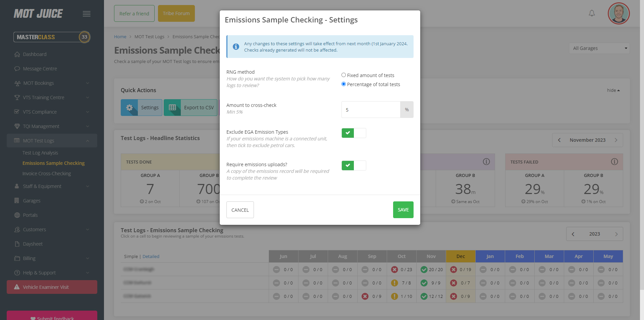The image size is (644, 320).
Task: Click the Dec column header
Action: [461, 256]
